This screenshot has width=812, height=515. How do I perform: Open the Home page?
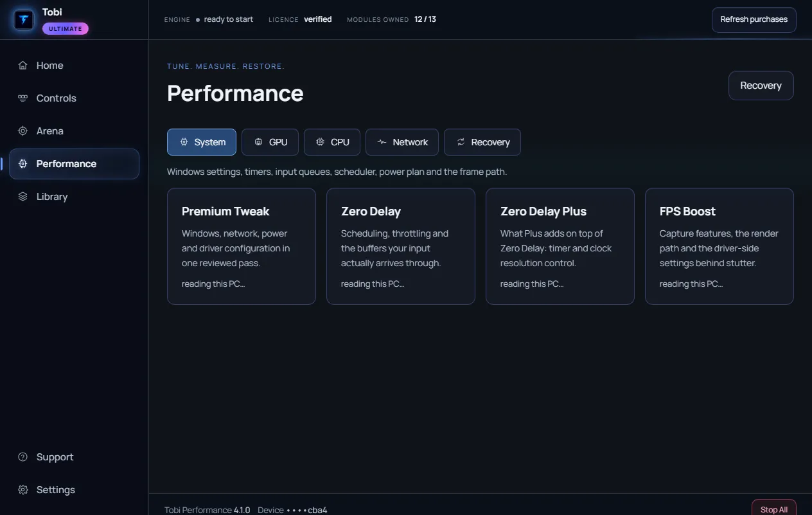pos(74,66)
